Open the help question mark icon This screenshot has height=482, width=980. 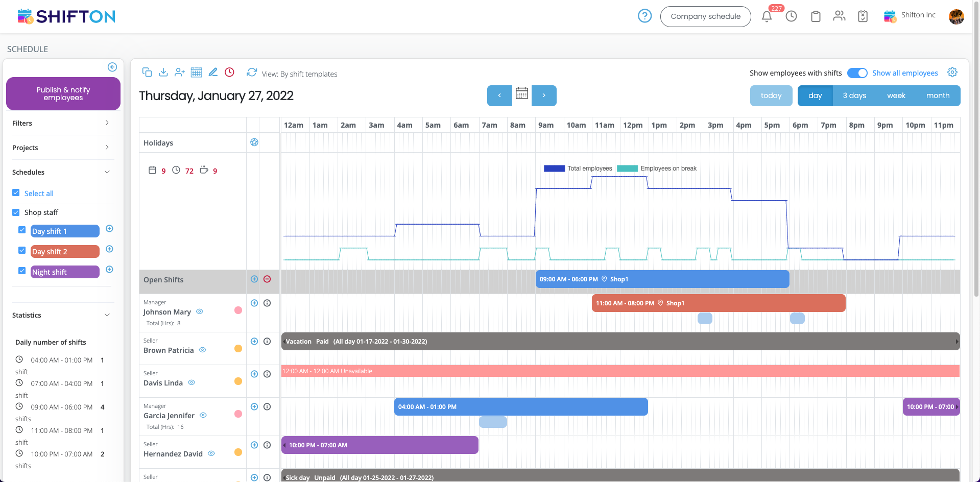[644, 16]
